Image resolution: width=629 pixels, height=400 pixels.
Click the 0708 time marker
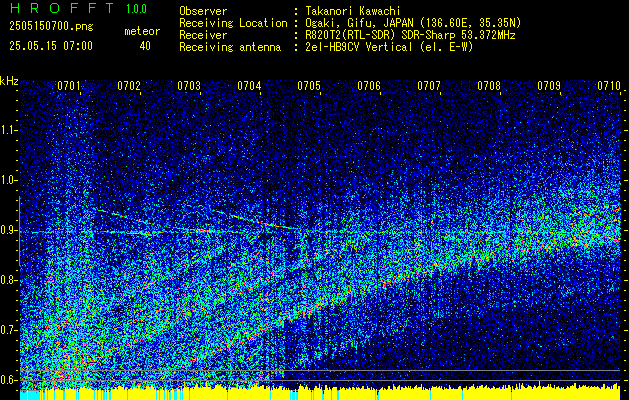coord(489,86)
